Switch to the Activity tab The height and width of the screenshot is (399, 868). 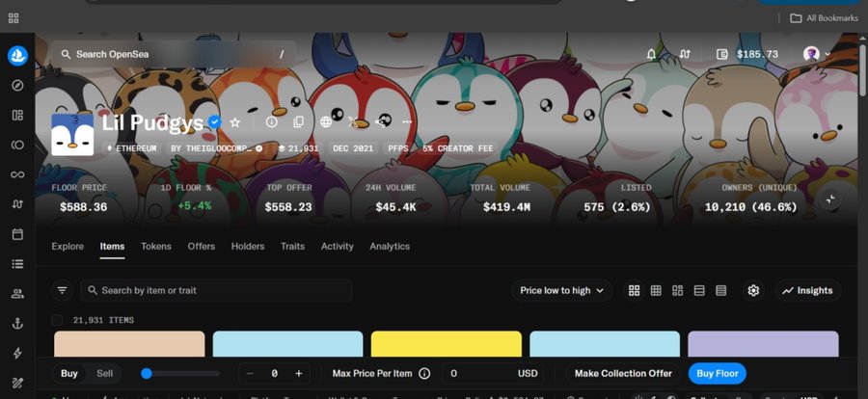click(x=338, y=247)
